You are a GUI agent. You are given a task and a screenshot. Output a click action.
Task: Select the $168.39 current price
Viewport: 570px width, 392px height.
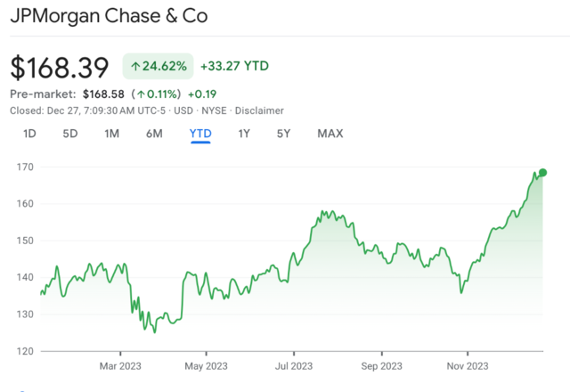point(60,68)
